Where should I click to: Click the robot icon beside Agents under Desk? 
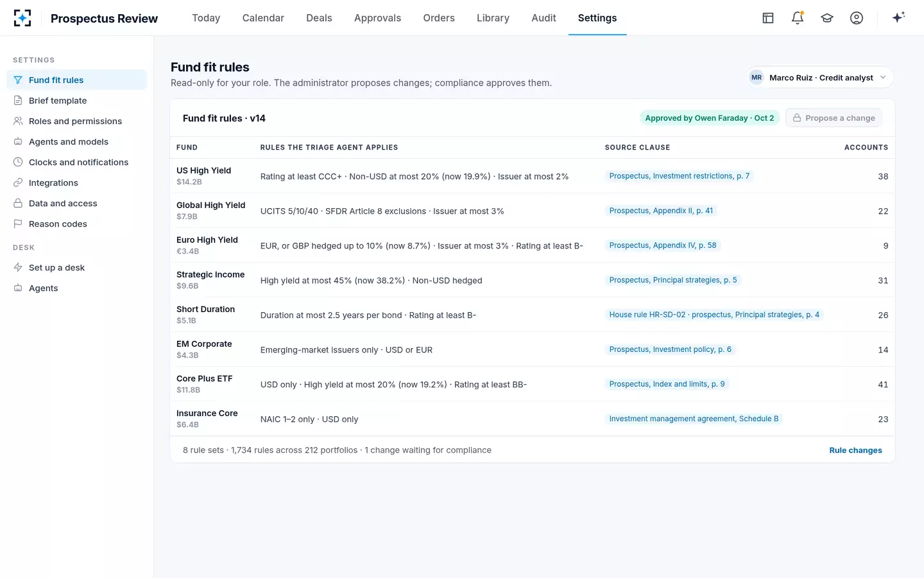pyautogui.click(x=18, y=288)
